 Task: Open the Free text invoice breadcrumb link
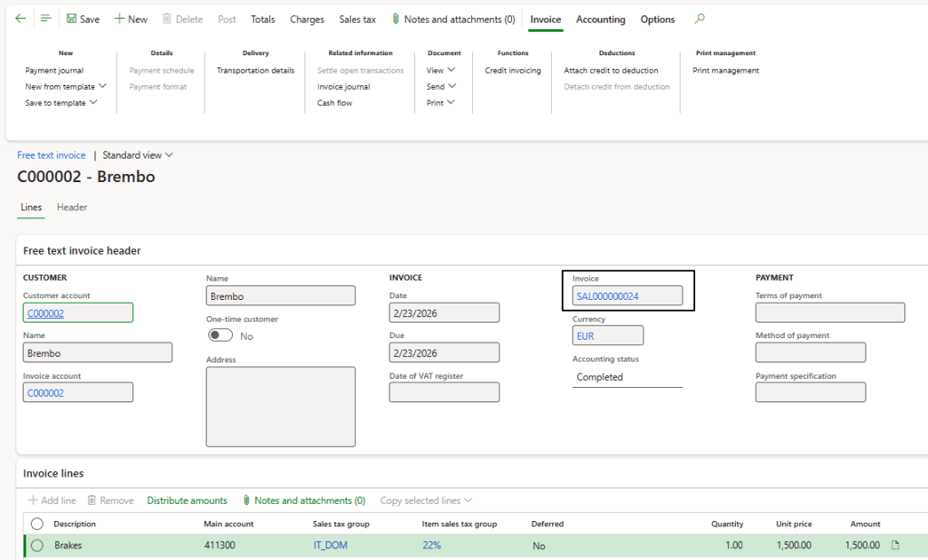pyautogui.click(x=52, y=155)
